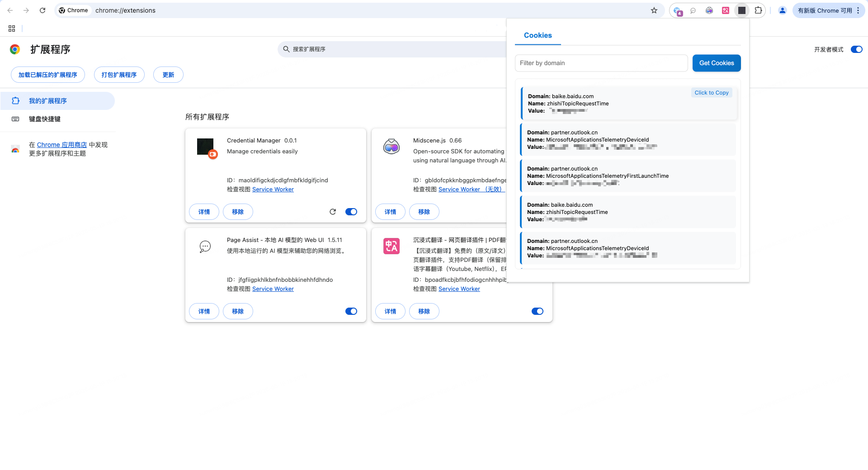868x470 pixels.
Task: Disable the Credential Manager extension toggle
Action: (x=351, y=212)
